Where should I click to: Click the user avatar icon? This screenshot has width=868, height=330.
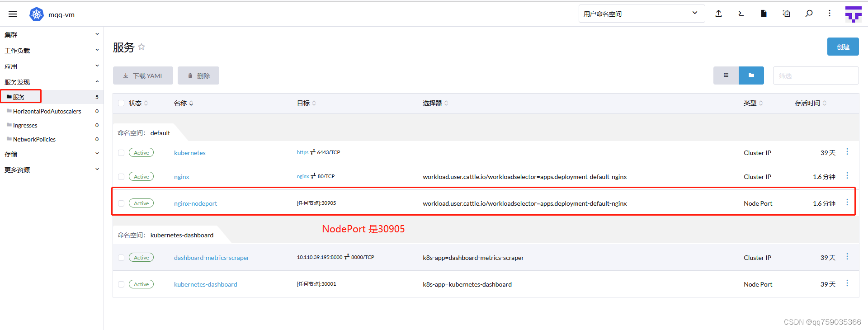[x=853, y=14]
